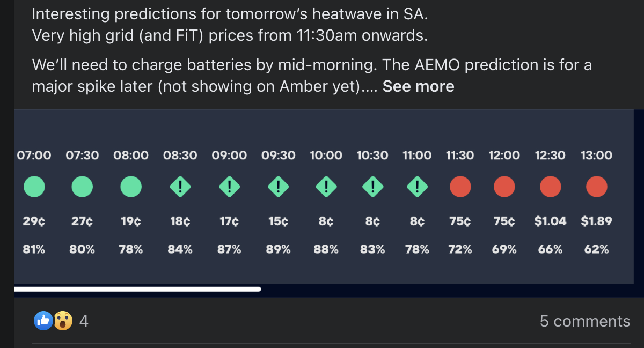Click the green warning diamond under 09:00
Viewport: 644px width, 348px height.
(230, 187)
